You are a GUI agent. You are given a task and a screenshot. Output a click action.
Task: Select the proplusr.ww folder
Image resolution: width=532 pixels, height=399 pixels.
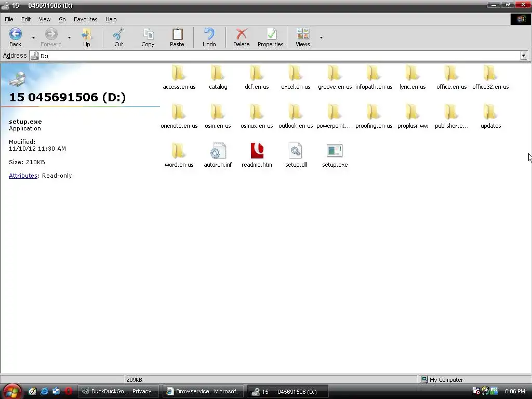click(x=412, y=116)
